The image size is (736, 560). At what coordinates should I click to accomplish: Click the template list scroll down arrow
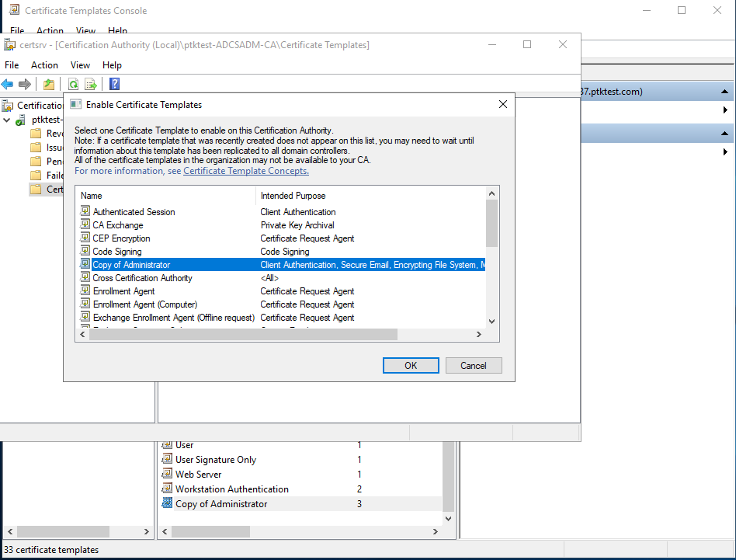point(491,322)
